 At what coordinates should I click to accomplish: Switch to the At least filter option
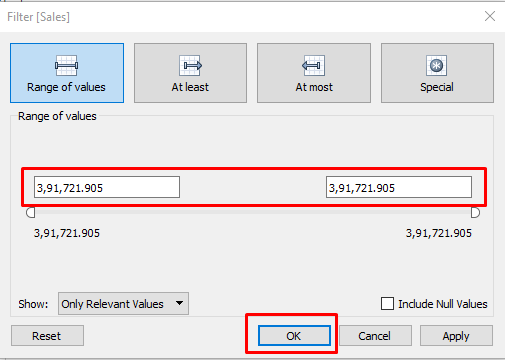click(x=190, y=73)
